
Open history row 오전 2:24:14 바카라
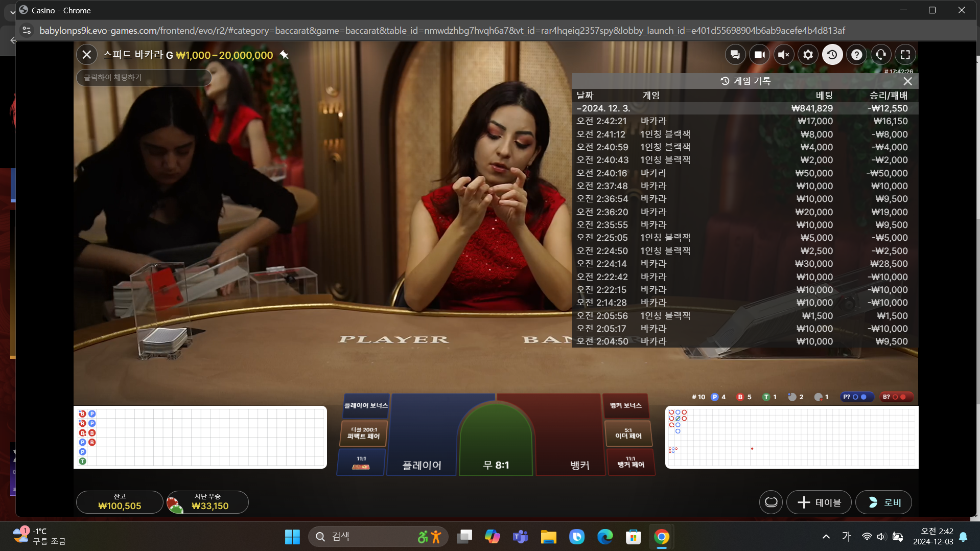click(744, 264)
